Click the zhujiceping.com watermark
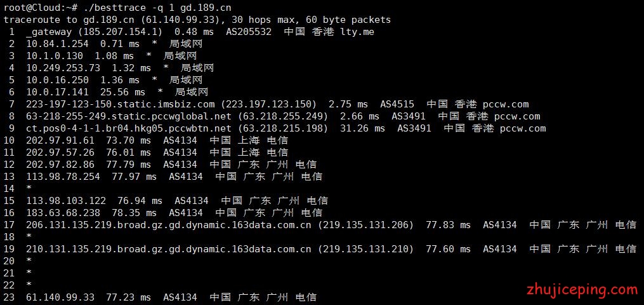Image resolution: width=644 pixels, height=305 pixels. tap(582, 290)
